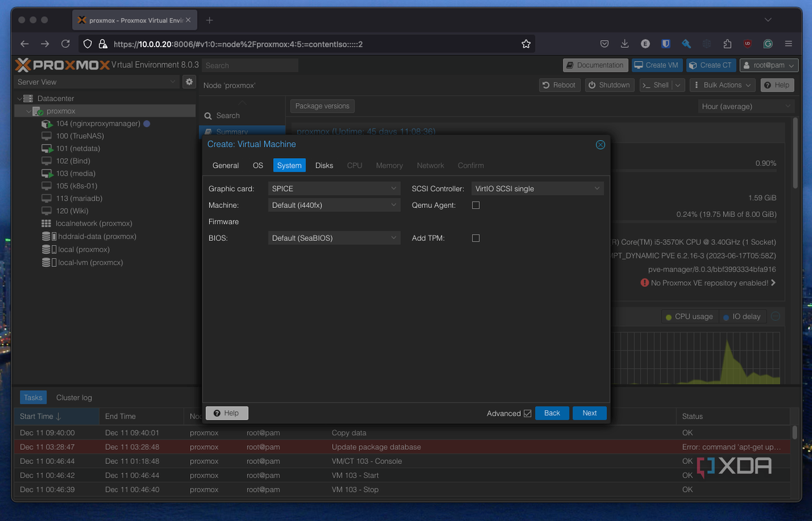The height and width of the screenshot is (521, 812).
Task: Click the browser forward arrow
Action: click(45, 44)
